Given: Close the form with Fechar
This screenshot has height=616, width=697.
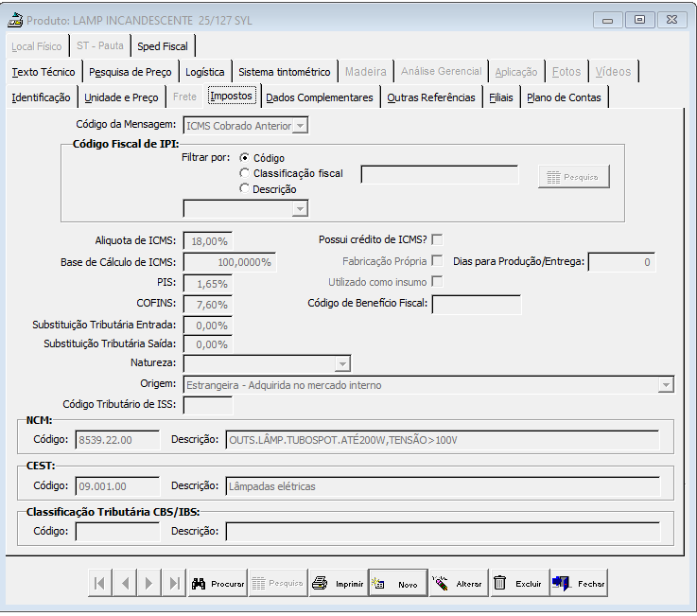Looking at the screenshot, I should [x=579, y=583].
